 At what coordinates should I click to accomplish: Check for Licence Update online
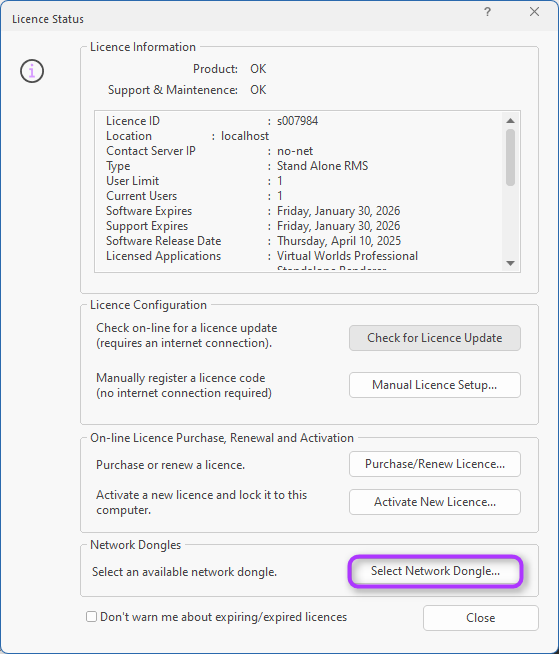(435, 338)
